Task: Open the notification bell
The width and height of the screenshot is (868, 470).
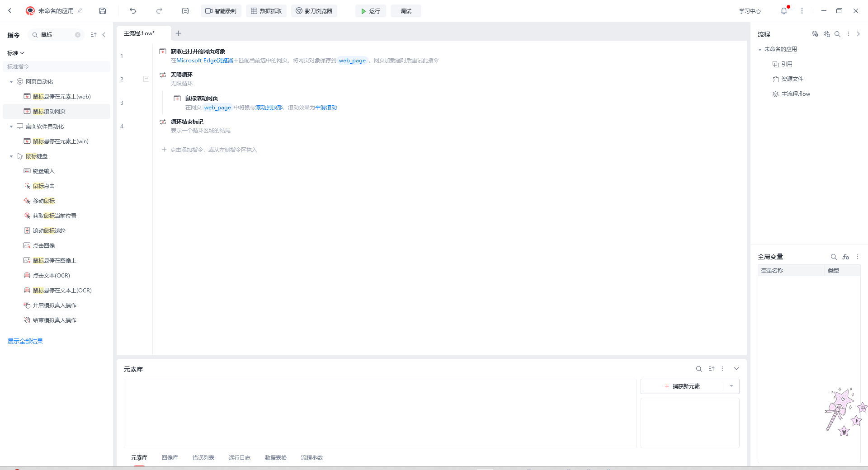Action: click(x=784, y=11)
